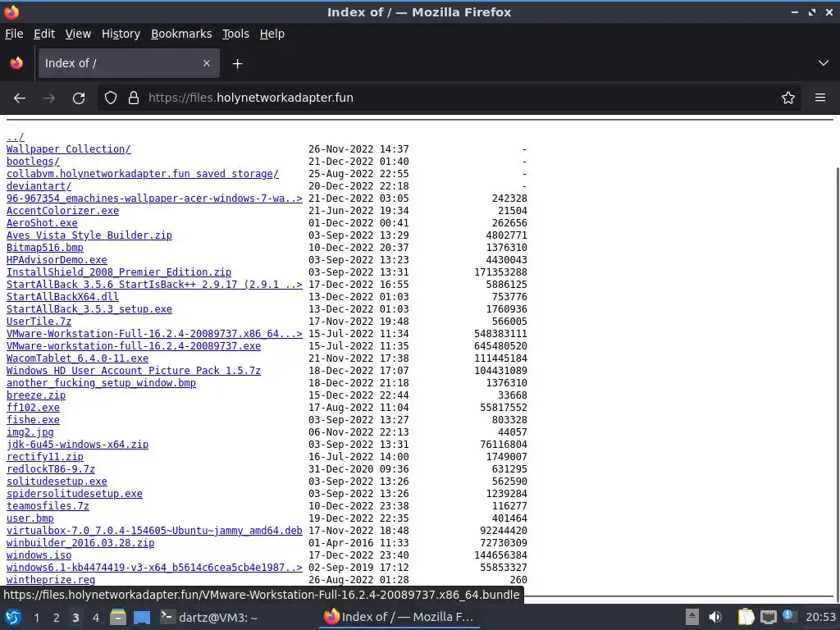Image resolution: width=840 pixels, height=630 pixels.
Task: Download VMware-workstation-full-16.2.4-20089737.exe
Action: coord(134,347)
